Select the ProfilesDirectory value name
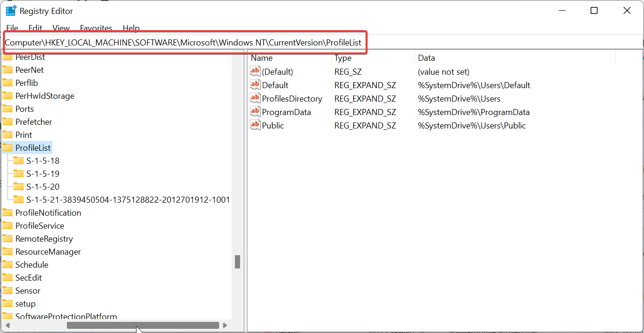 tap(292, 99)
